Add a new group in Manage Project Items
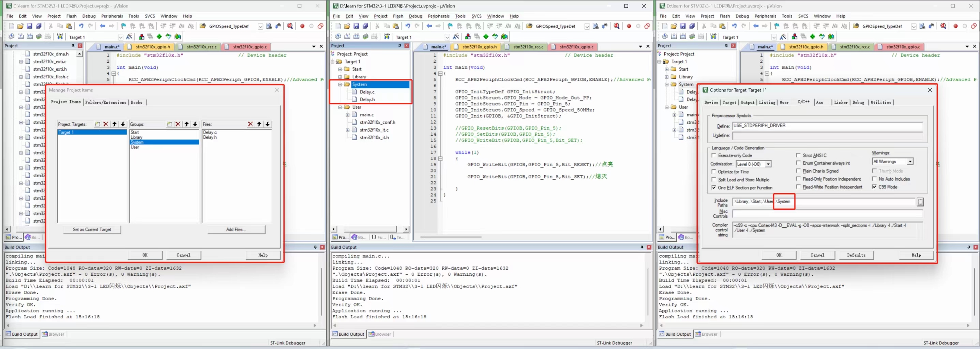 tap(170, 124)
